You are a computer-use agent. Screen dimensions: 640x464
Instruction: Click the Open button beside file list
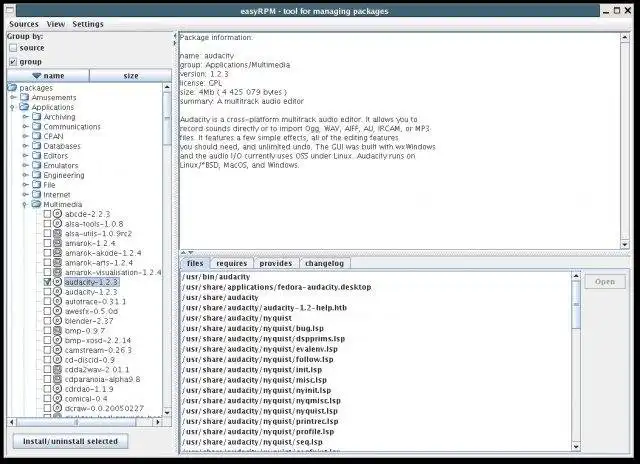605,282
